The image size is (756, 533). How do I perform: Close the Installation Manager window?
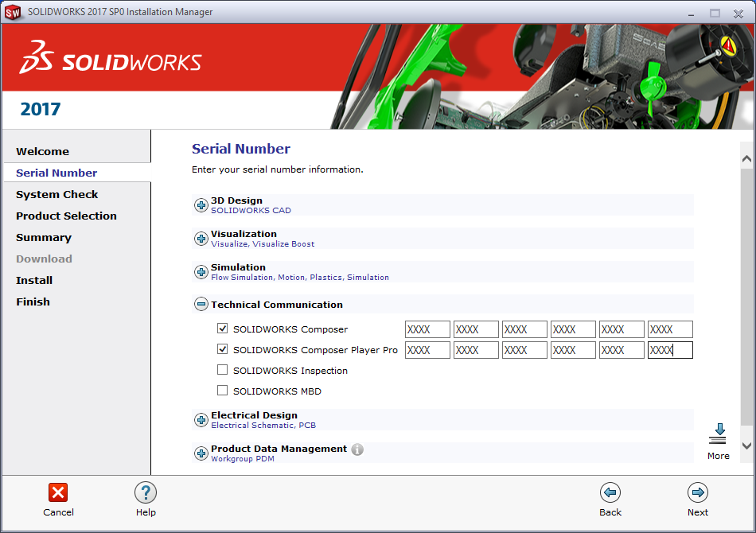coord(738,14)
